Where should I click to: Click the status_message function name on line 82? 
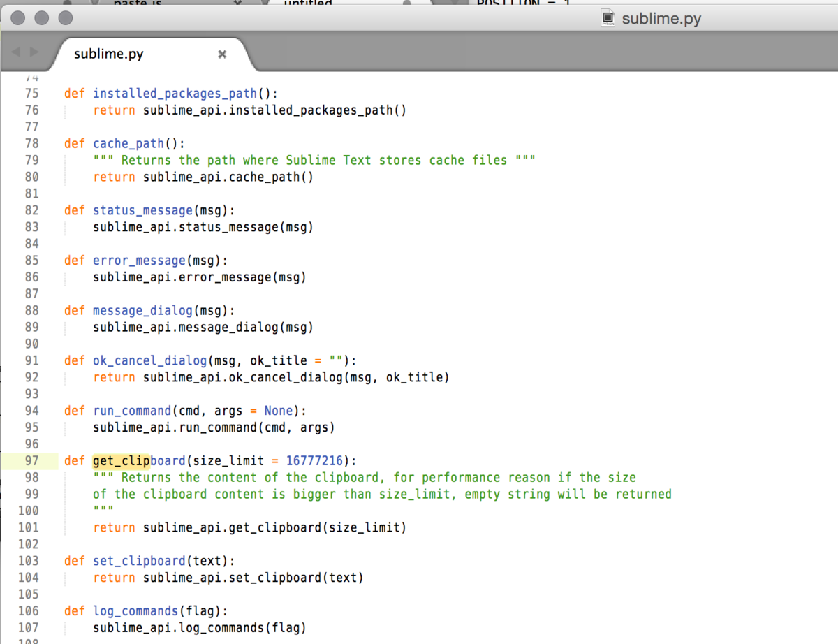click(x=143, y=211)
